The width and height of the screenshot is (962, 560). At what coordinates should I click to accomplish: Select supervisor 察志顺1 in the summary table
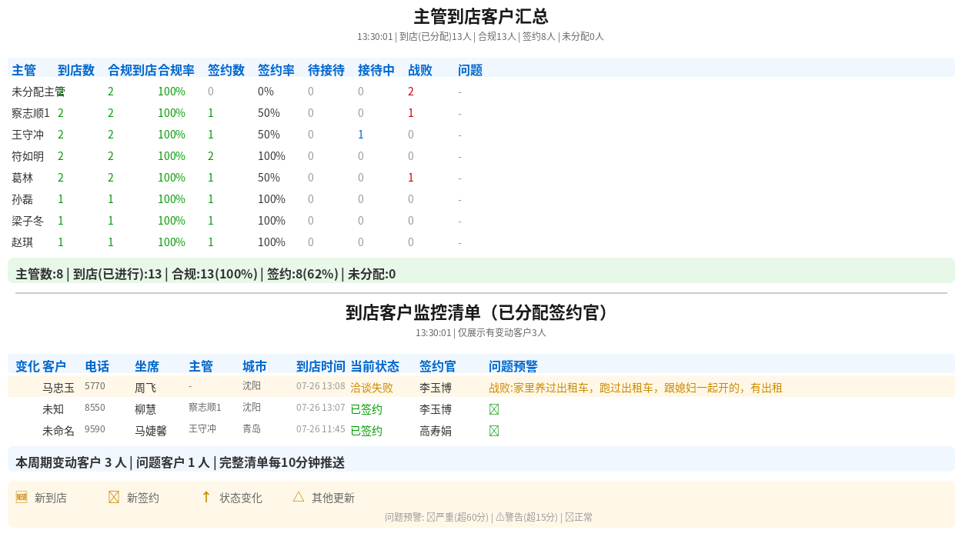[x=31, y=113]
